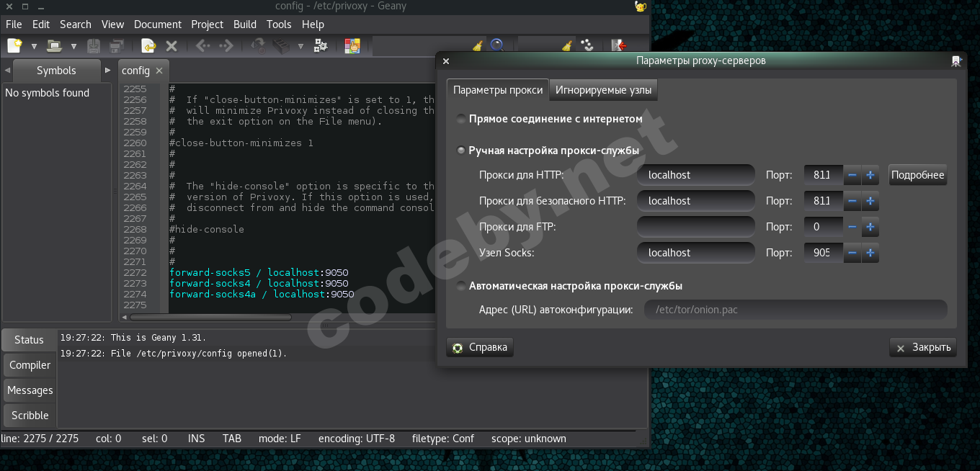Expand the recent files dropdown arrow

73,47
